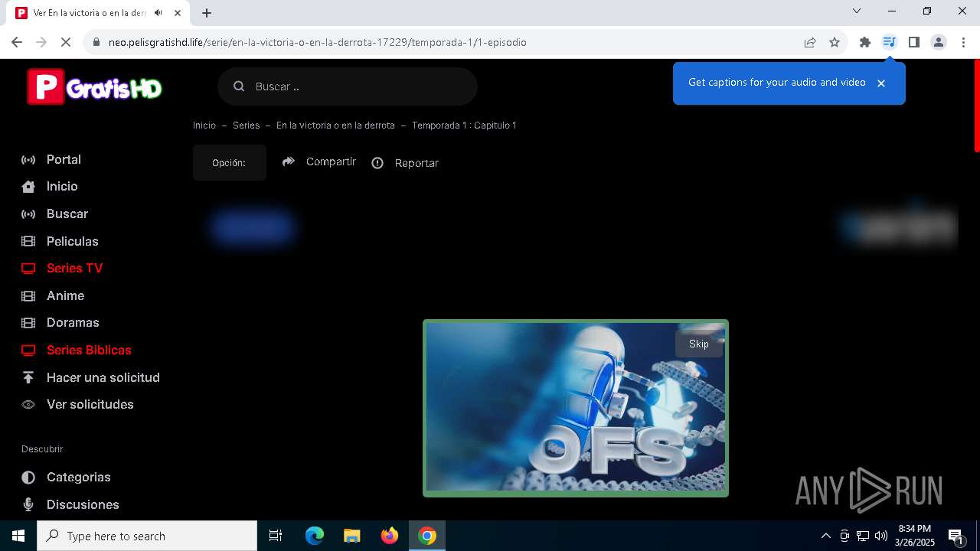Click the PGratisHD site logo

[x=95, y=86]
